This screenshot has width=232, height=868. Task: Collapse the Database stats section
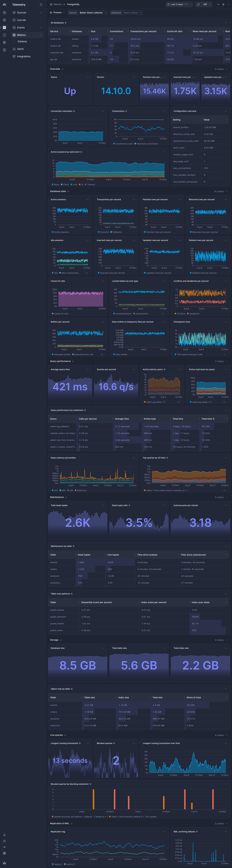60,191
